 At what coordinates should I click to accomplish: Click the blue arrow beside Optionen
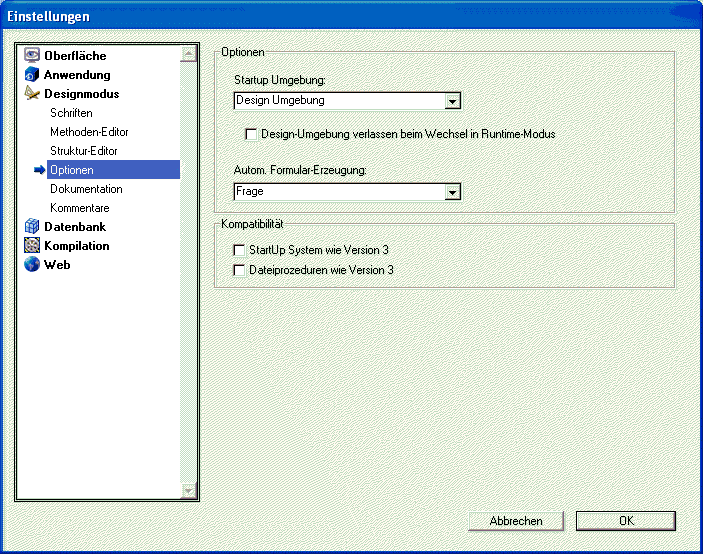(40, 170)
